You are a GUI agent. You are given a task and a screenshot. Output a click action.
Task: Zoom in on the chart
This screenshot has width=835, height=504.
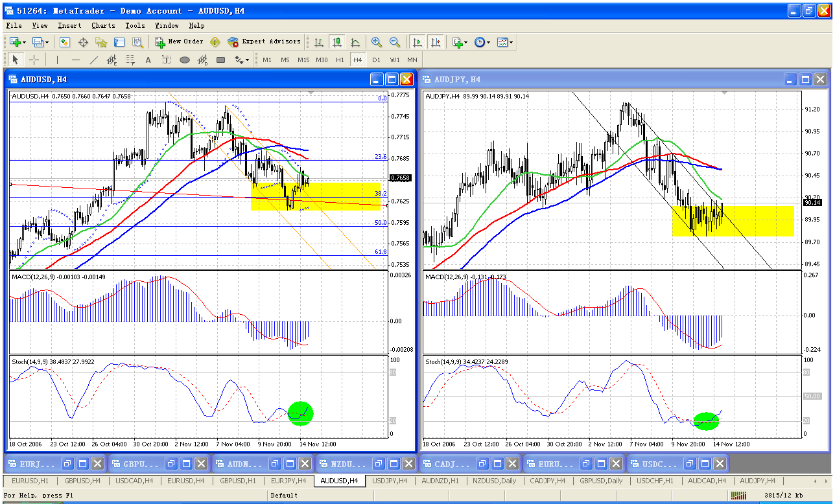(377, 42)
